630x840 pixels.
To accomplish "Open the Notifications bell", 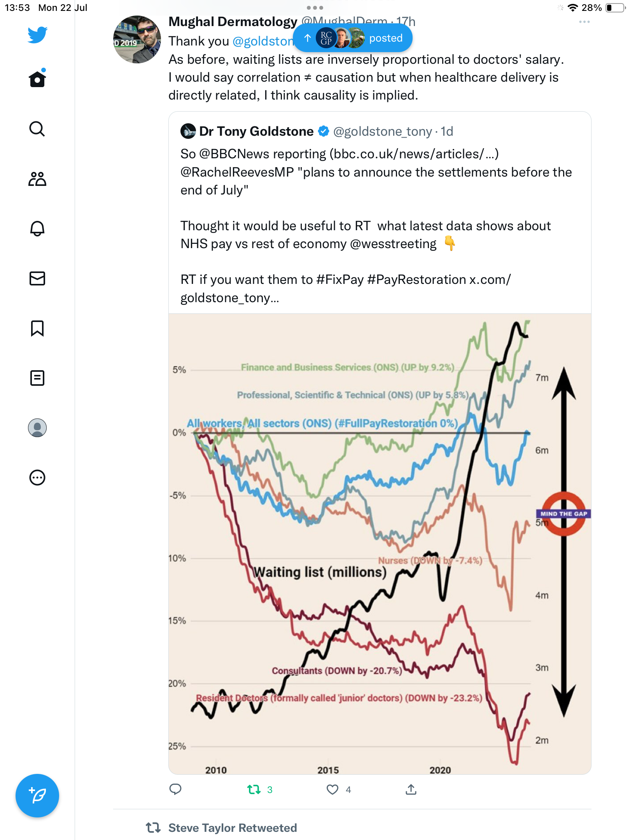I will pos(37,229).
